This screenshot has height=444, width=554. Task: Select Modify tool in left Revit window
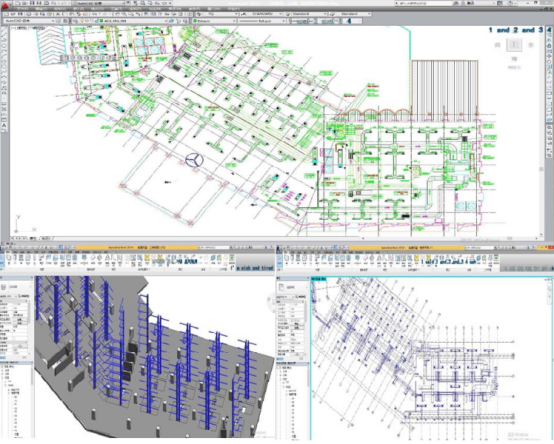pos(3,260)
